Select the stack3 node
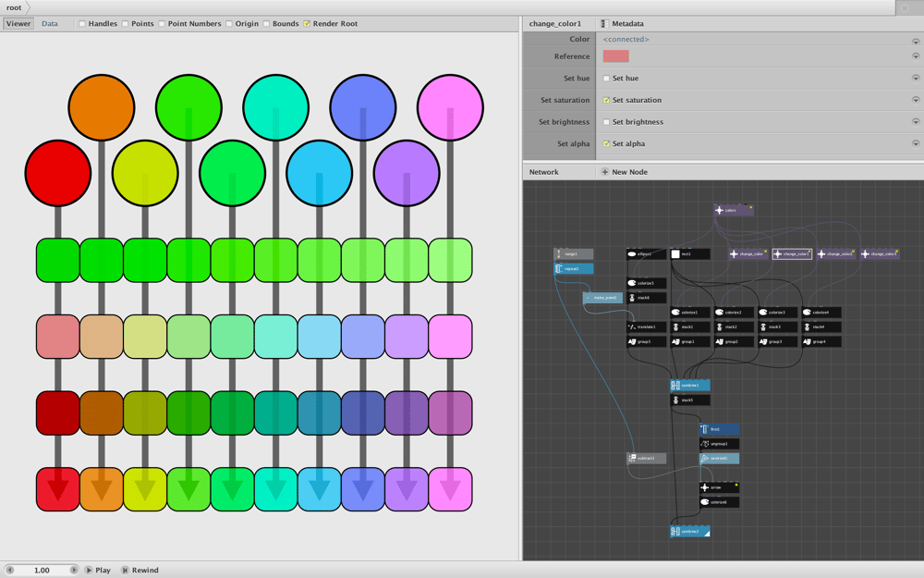924x578 pixels. [778, 326]
